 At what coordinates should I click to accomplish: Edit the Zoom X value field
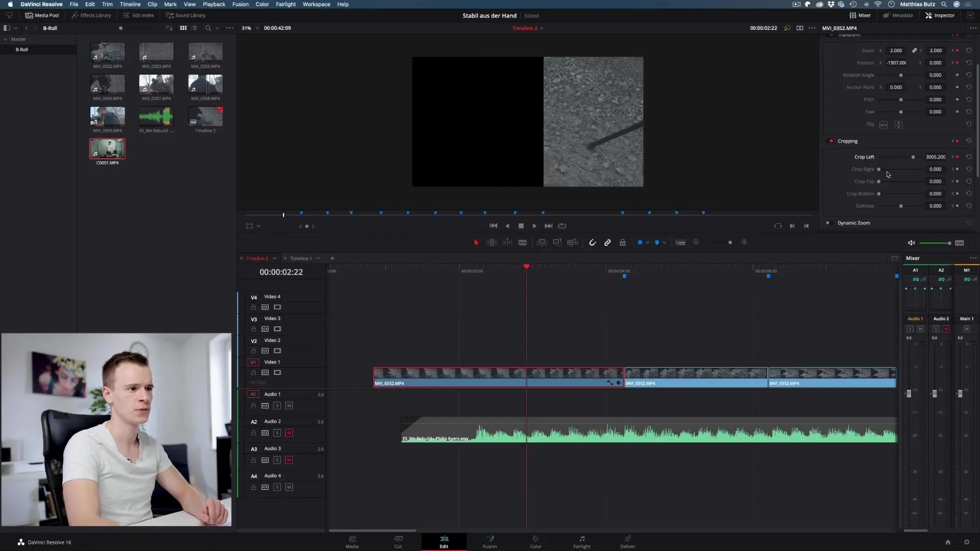coord(897,51)
